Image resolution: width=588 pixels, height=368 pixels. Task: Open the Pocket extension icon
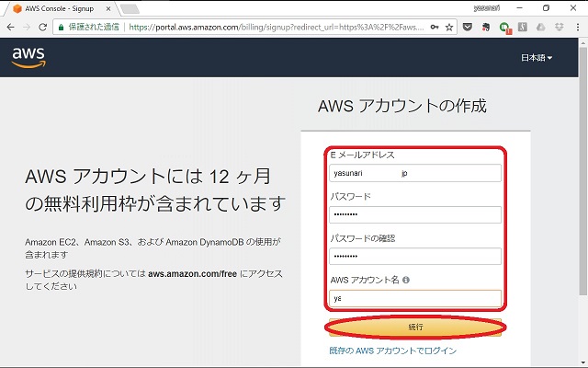tap(468, 27)
